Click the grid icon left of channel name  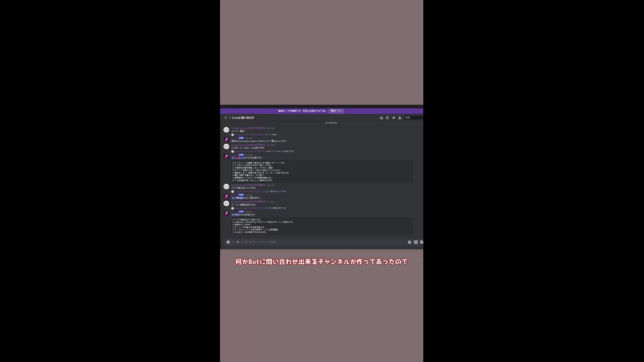(x=225, y=118)
